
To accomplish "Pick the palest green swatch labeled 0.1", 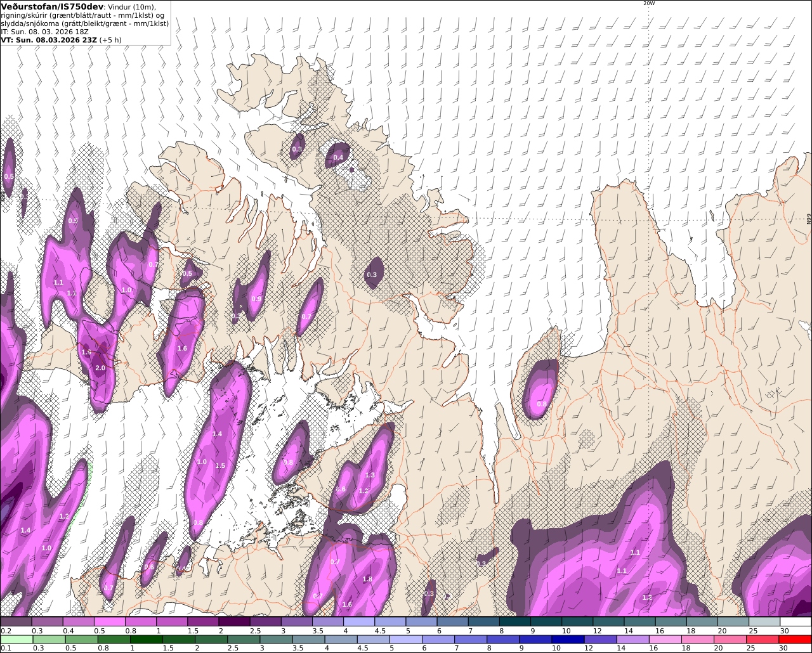I will [16, 639].
